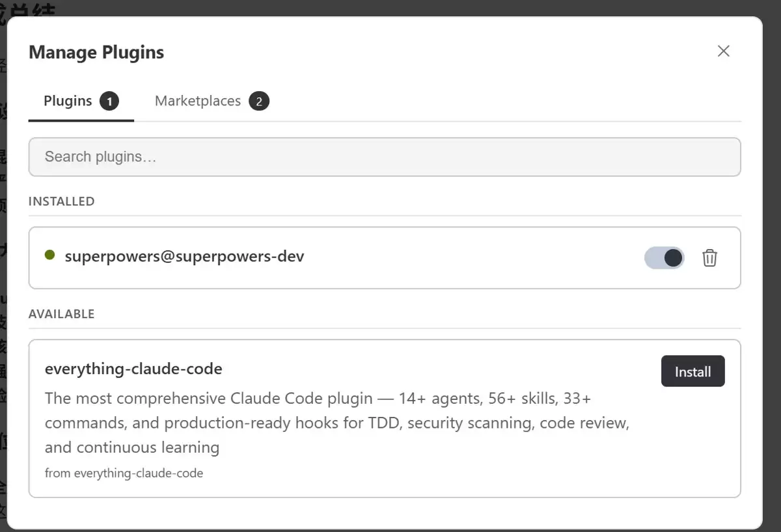Click the INSTALLED section heading
Screen dimensions: 781x532
62,202
